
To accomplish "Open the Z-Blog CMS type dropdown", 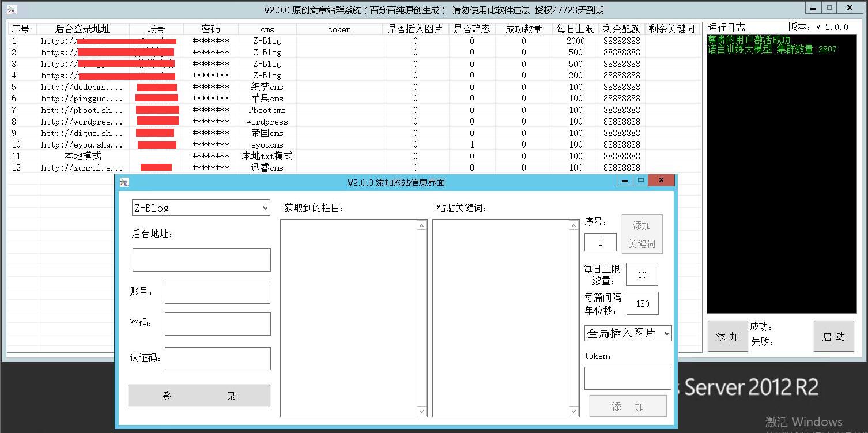I will (201, 208).
